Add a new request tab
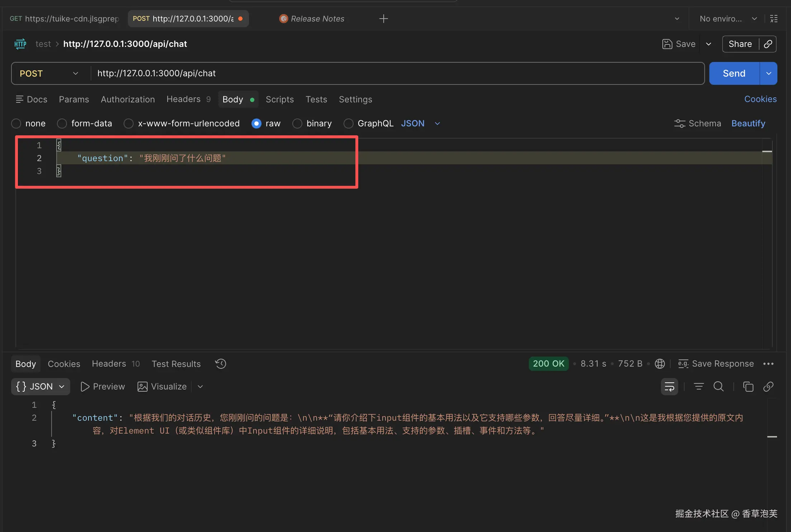 383,19
